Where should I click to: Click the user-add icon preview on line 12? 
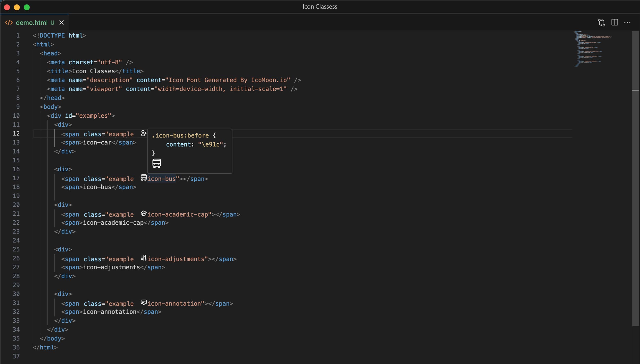(143, 133)
